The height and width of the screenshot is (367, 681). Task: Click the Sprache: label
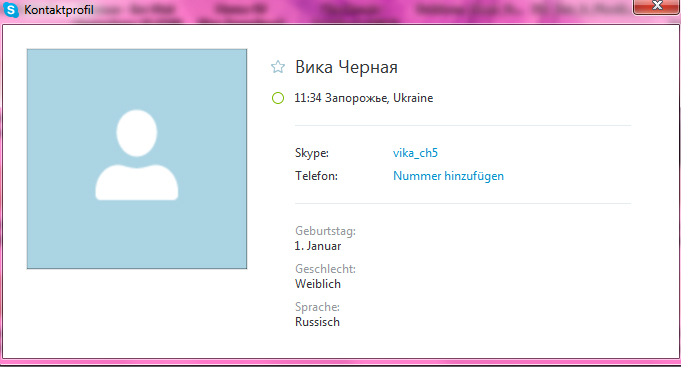[x=317, y=307]
